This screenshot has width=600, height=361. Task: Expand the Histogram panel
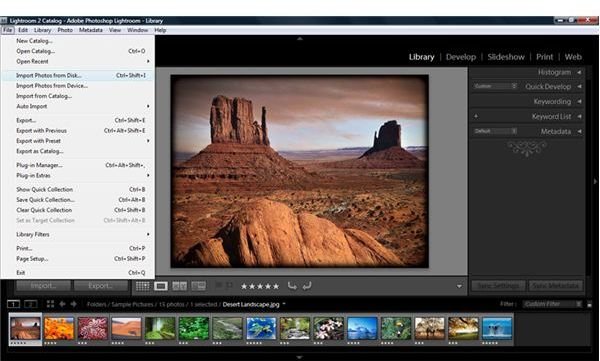pos(579,72)
